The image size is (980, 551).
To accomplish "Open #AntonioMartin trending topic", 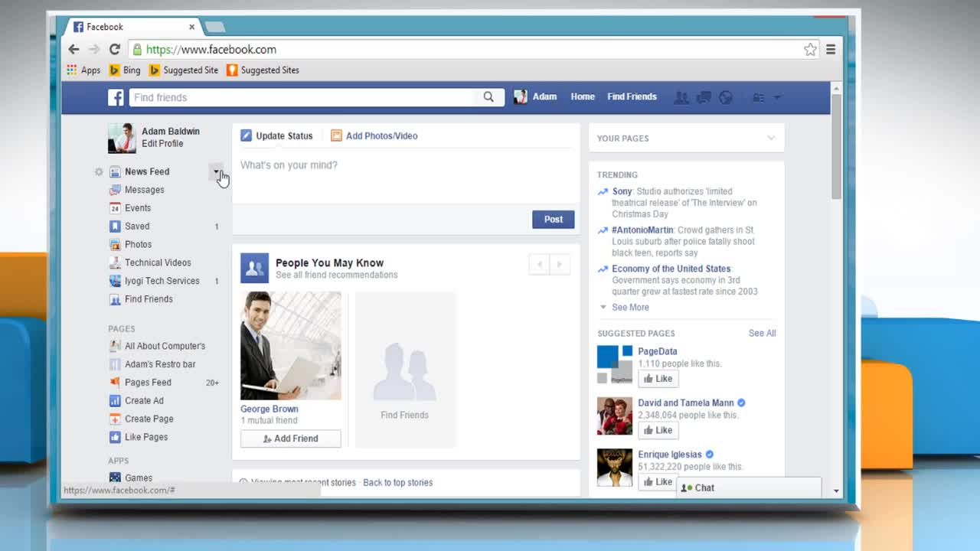I will (x=642, y=230).
